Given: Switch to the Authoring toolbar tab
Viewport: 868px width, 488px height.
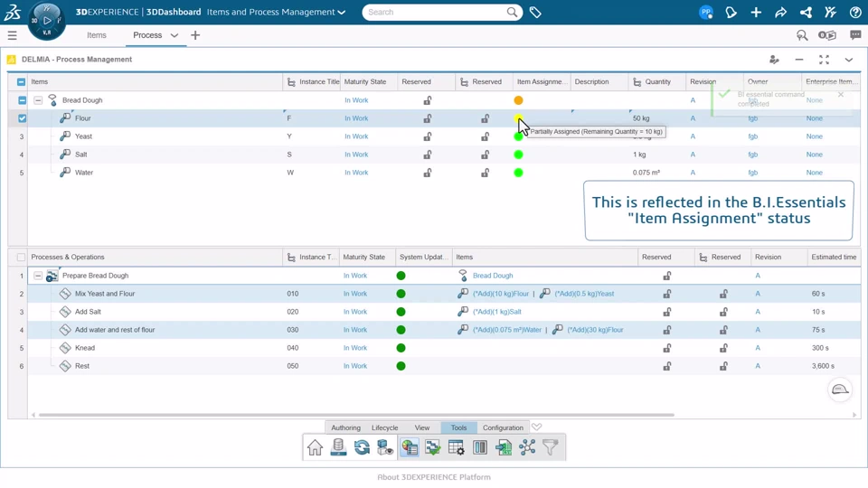Looking at the screenshot, I should pyautogui.click(x=345, y=427).
